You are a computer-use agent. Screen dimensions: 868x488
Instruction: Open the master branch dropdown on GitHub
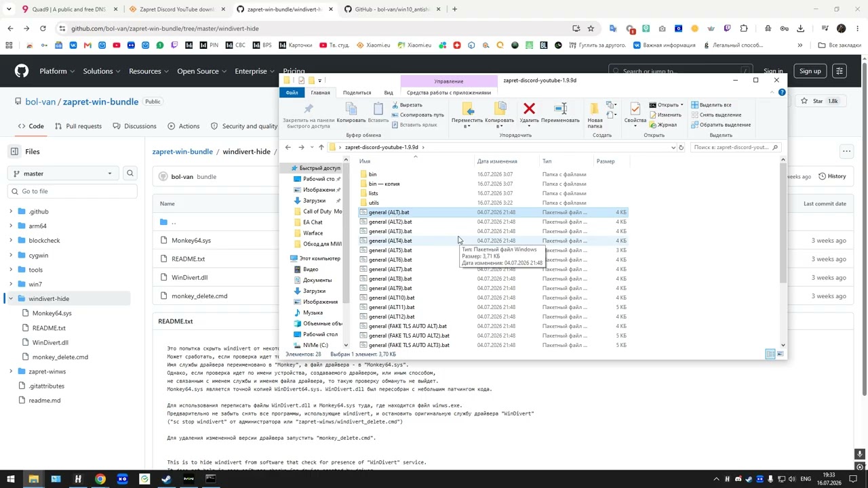[62, 174]
